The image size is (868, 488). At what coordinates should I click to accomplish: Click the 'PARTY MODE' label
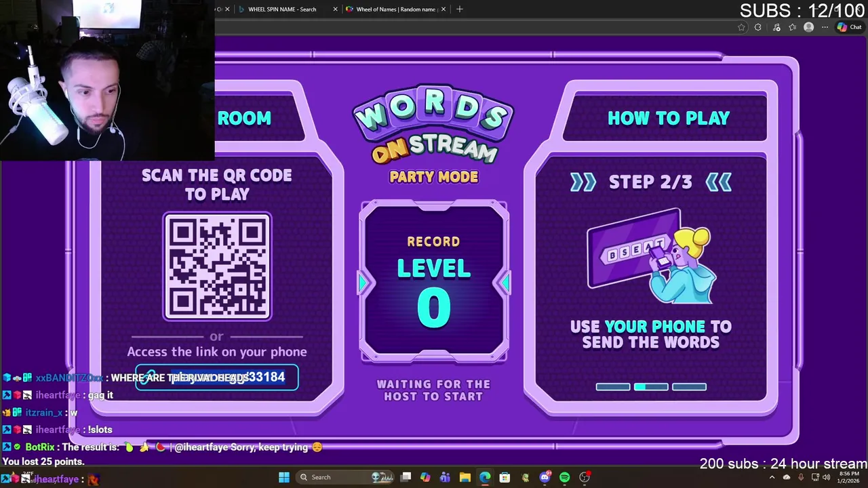click(434, 177)
